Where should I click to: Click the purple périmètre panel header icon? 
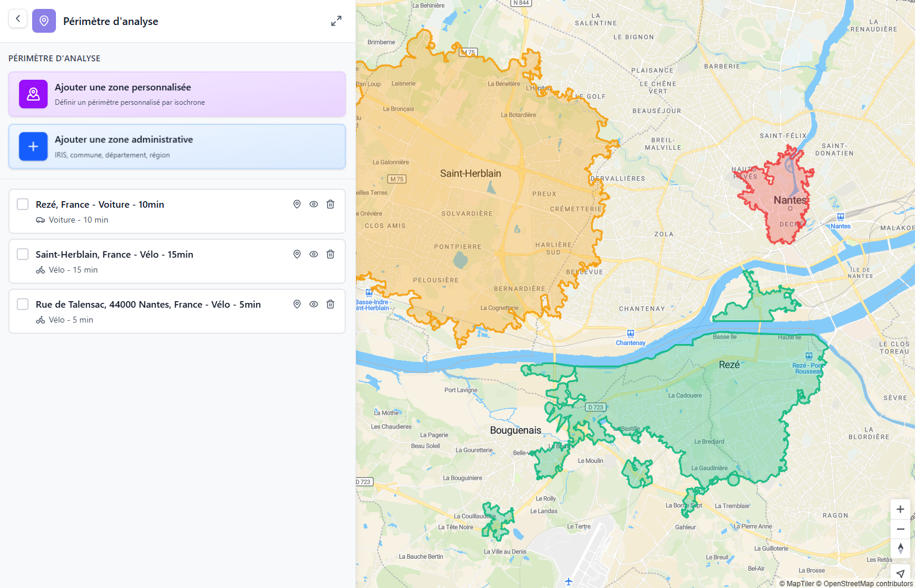[44, 21]
